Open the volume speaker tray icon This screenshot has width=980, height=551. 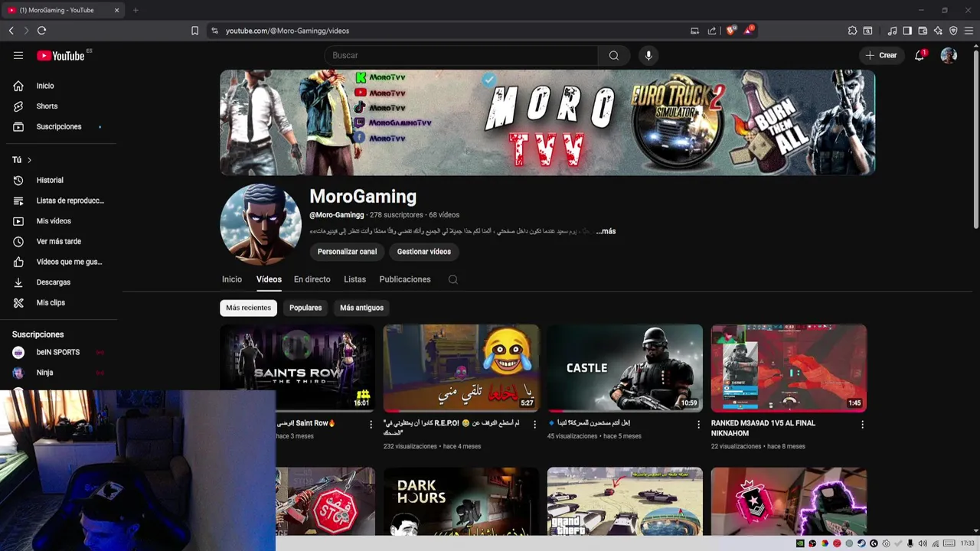pos(923,543)
